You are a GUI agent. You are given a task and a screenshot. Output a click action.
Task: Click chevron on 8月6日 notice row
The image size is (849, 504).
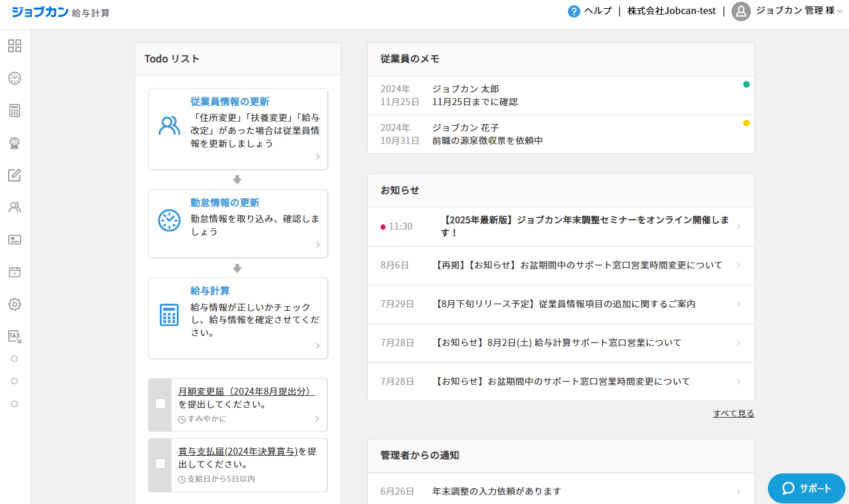click(739, 266)
